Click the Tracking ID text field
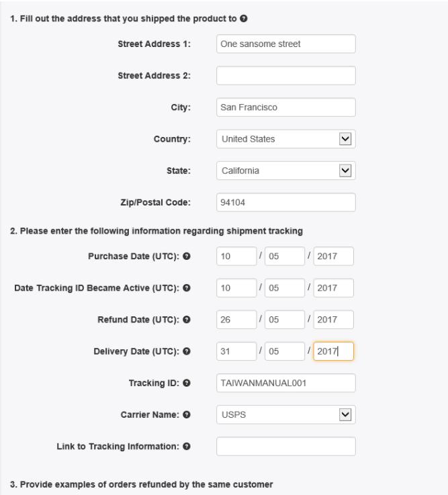 [x=285, y=382]
